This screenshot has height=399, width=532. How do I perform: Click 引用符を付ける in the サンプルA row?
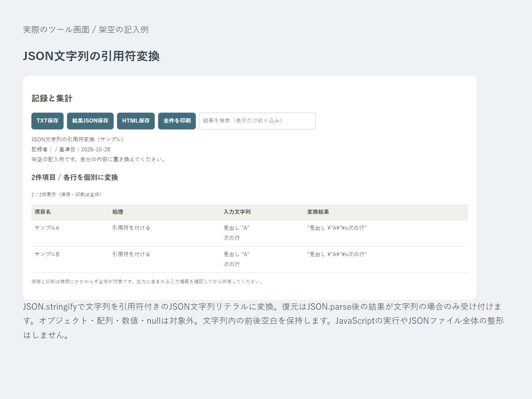[131, 228]
